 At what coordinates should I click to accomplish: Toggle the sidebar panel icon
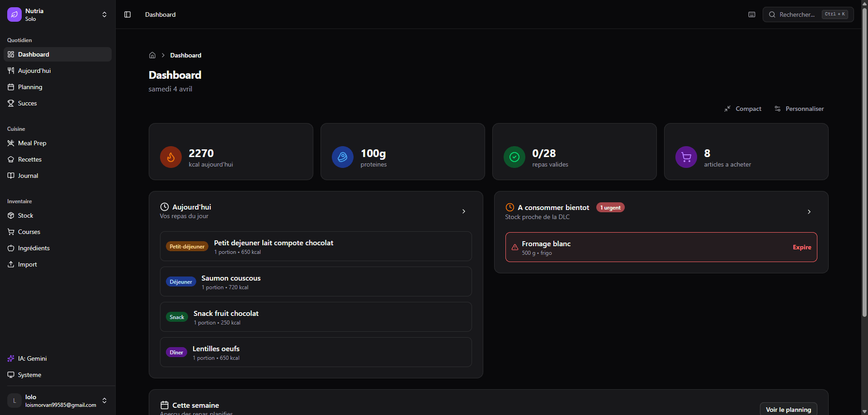coord(127,14)
